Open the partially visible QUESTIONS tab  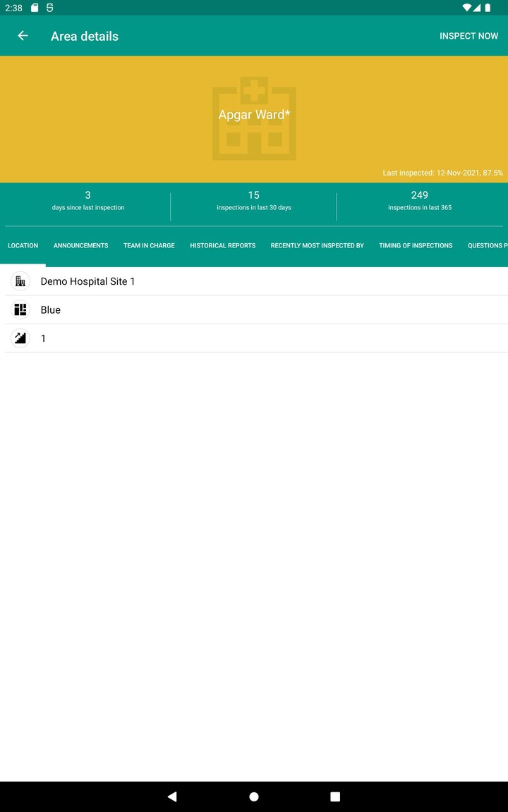[x=488, y=245]
